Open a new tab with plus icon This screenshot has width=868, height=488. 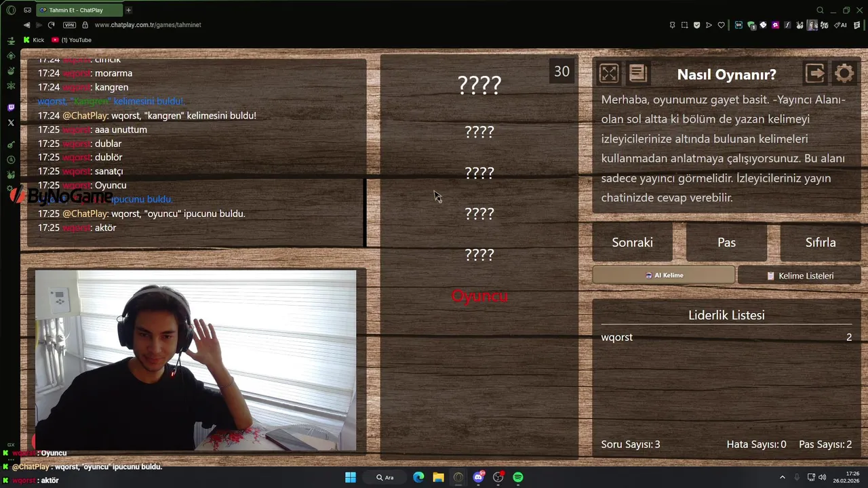[128, 10]
